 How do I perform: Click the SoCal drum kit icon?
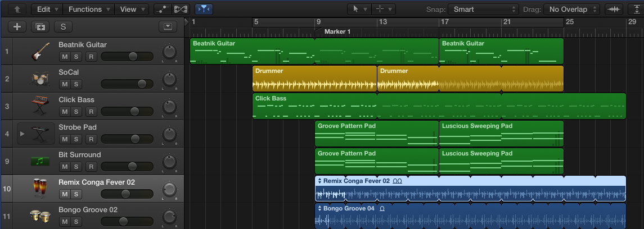40,79
